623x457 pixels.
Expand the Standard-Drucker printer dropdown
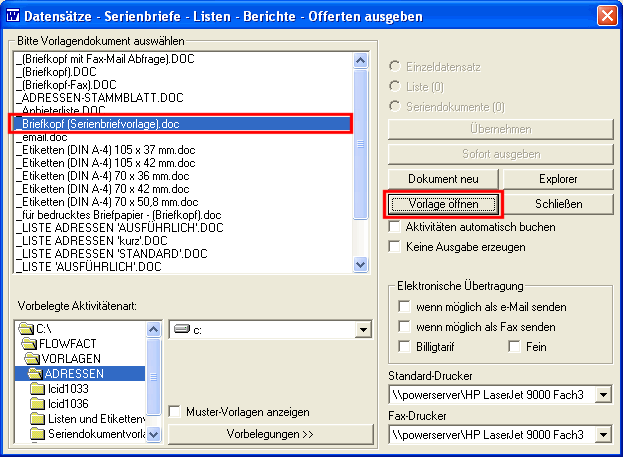pos(604,395)
